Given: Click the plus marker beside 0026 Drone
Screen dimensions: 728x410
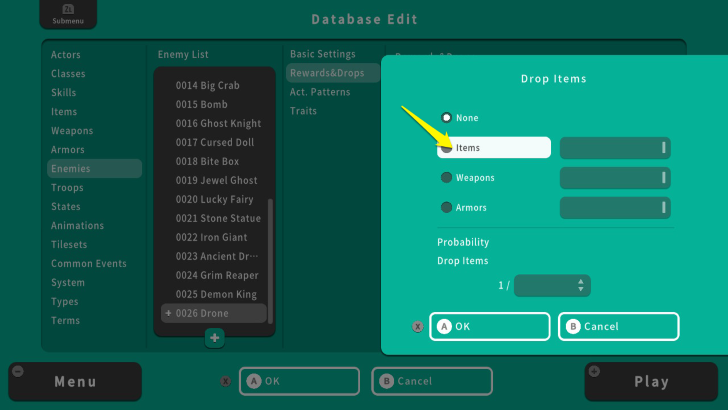Looking at the screenshot, I should [x=168, y=313].
